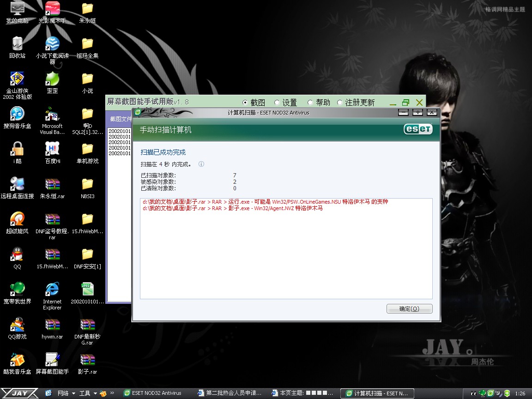Image resolution: width=532 pixels, height=399 pixels.
Task: Open the 小说 folder
Action: [x=88, y=83]
